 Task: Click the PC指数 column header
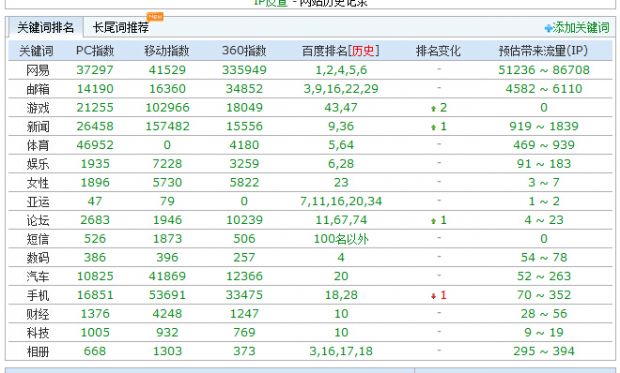pyautogui.click(x=95, y=51)
